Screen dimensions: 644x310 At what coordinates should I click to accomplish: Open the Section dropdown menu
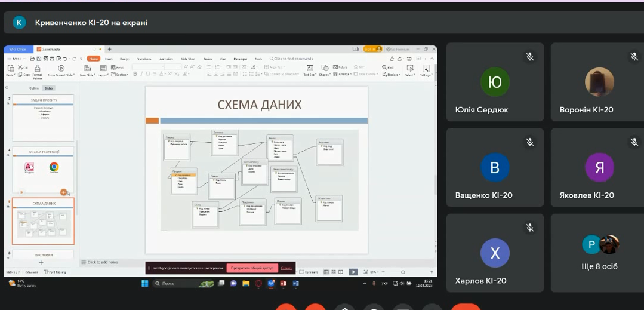[120, 75]
